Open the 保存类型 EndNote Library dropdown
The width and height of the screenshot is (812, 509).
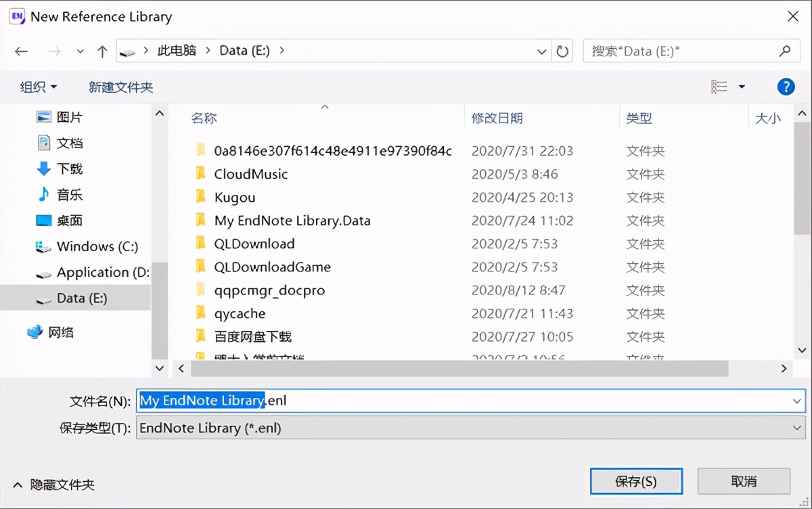click(x=471, y=428)
